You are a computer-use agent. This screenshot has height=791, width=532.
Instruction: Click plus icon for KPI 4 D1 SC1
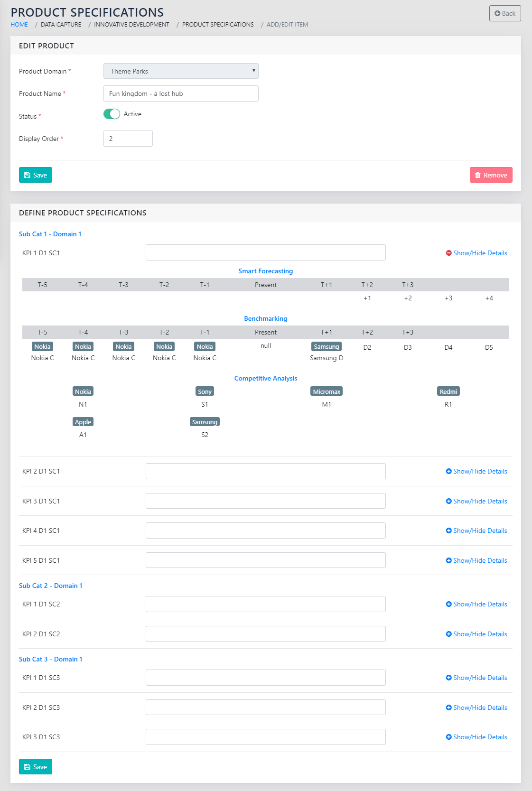point(448,531)
